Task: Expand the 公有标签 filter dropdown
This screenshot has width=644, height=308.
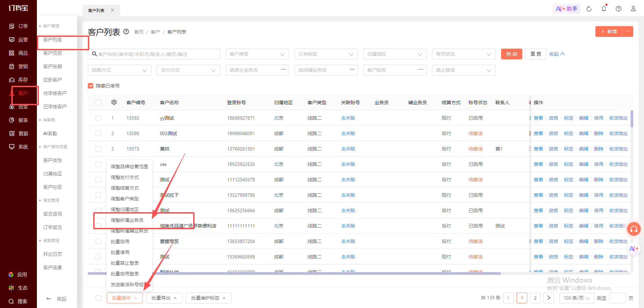Action: [x=326, y=54]
